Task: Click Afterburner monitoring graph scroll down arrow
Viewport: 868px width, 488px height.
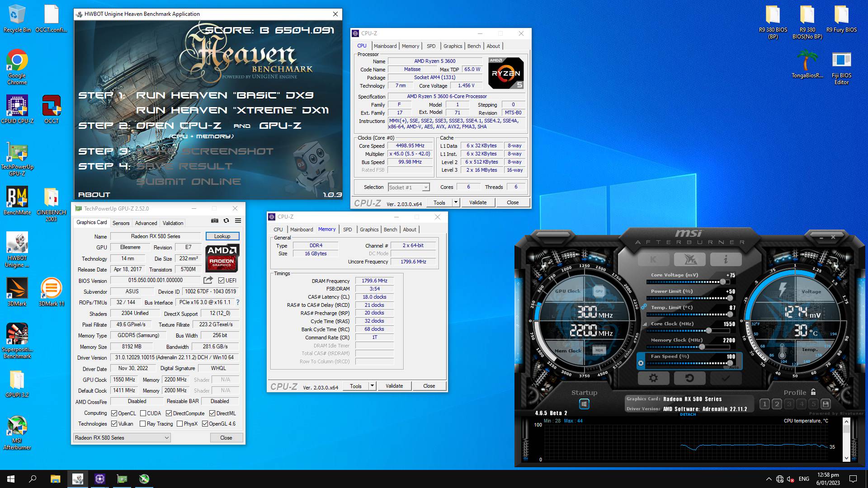Action: pyautogui.click(x=846, y=458)
